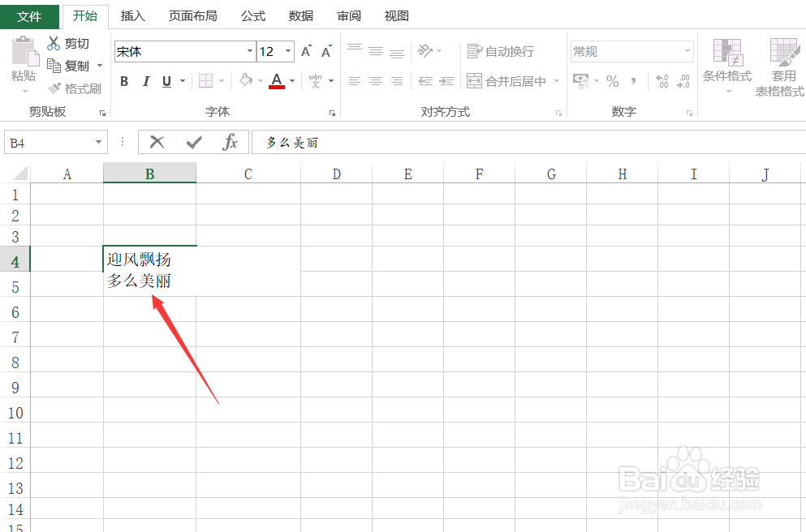Screen dimensions: 806x532
Task: Apply the red font color A
Action: 277,81
